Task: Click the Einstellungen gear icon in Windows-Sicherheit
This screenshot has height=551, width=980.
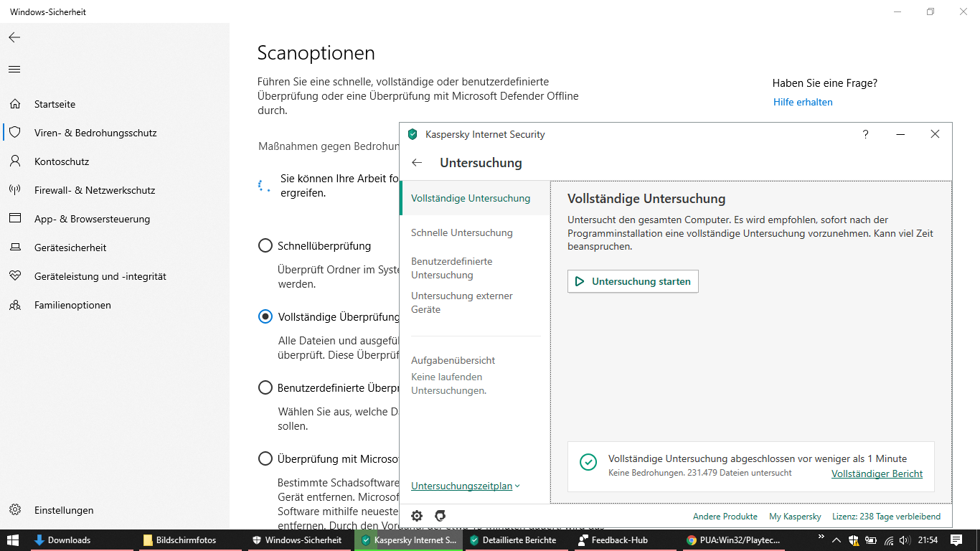Action: point(15,510)
